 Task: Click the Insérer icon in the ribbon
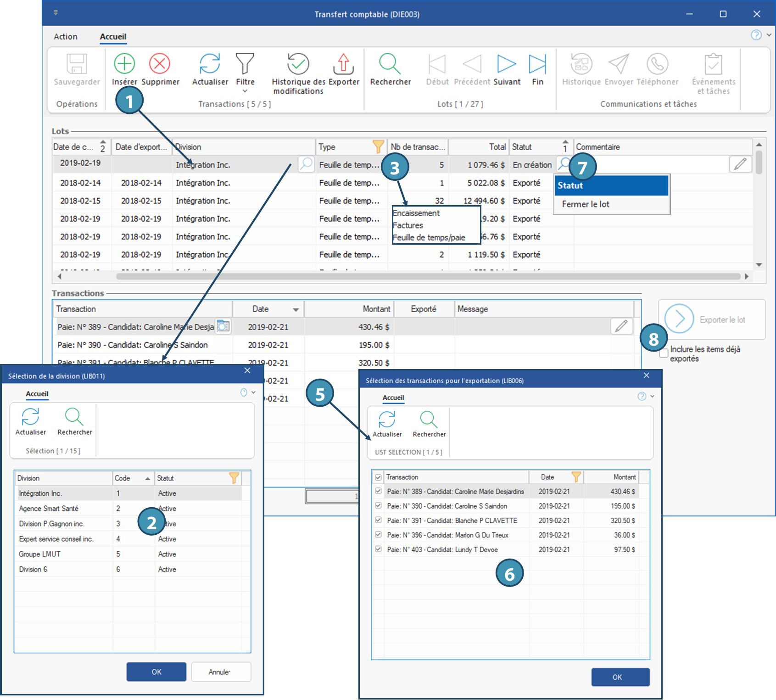(124, 64)
